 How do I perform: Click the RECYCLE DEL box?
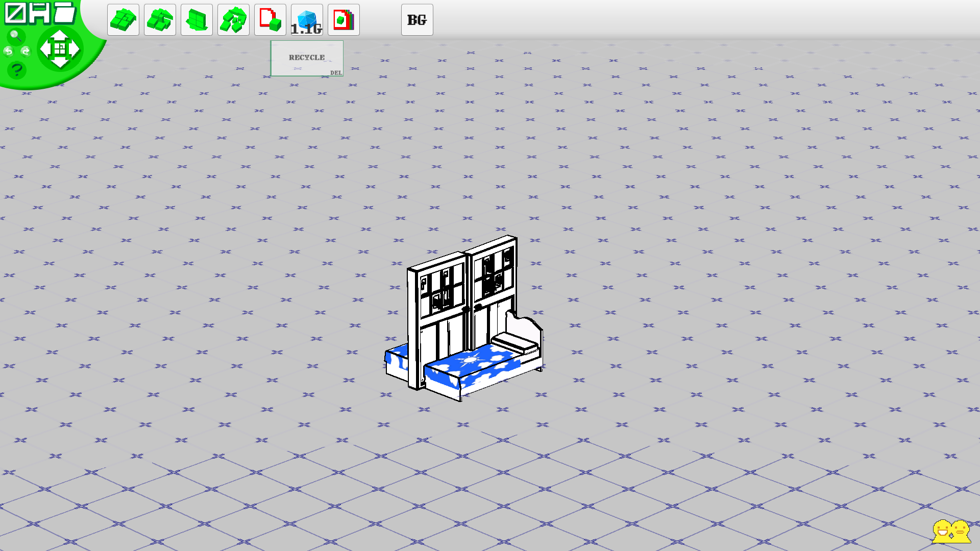click(307, 58)
